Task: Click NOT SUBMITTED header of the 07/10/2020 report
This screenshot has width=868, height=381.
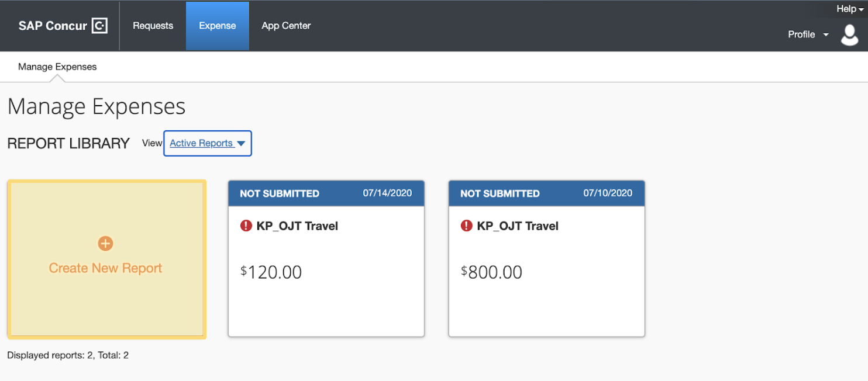Action: (x=500, y=193)
